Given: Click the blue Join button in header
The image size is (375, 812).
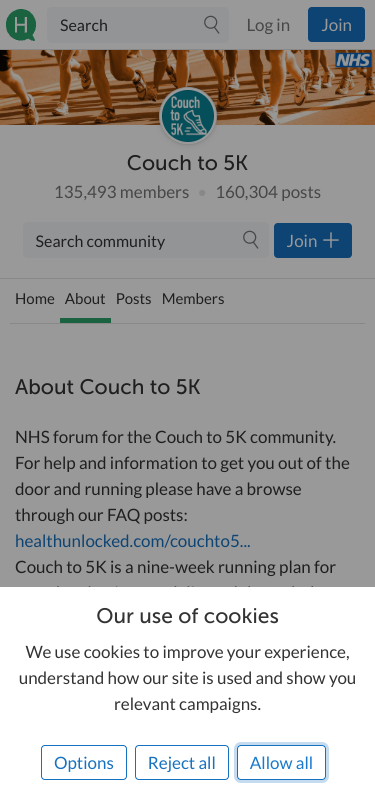Looking at the screenshot, I should (x=337, y=25).
